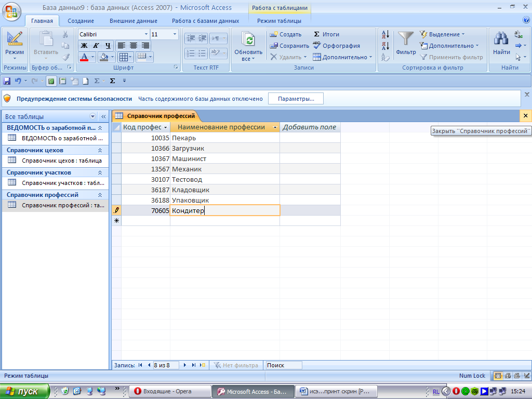Collapse Справочник участков group
The height and width of the screenshot is (399, 532).
pos(100,172)
